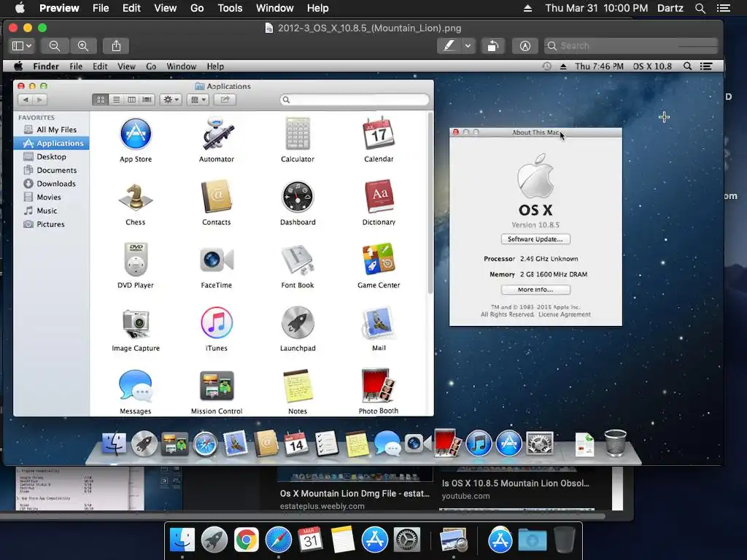Click the Zoom In button in Preview toolbar
747x560 pixels.
point(83,46)
